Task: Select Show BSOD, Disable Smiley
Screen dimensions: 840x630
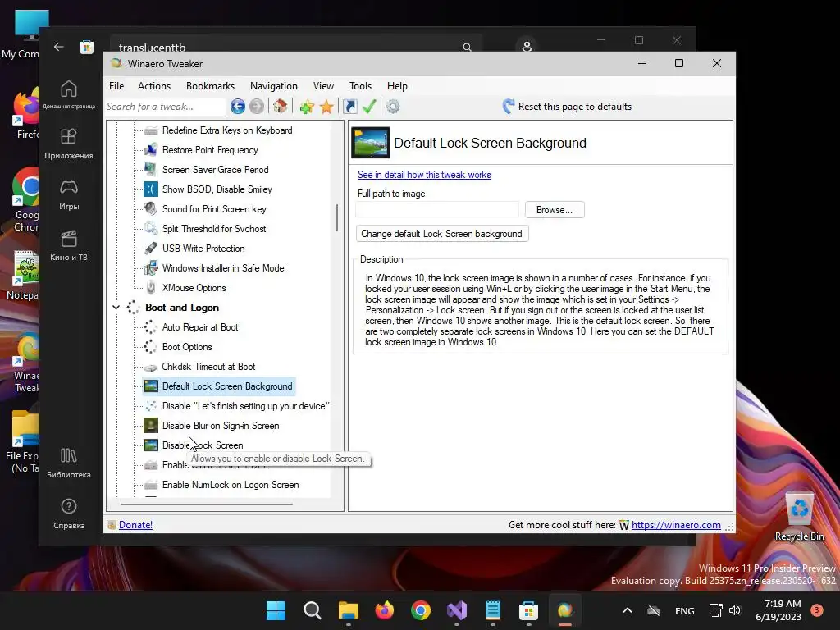Action: point(217,189)
